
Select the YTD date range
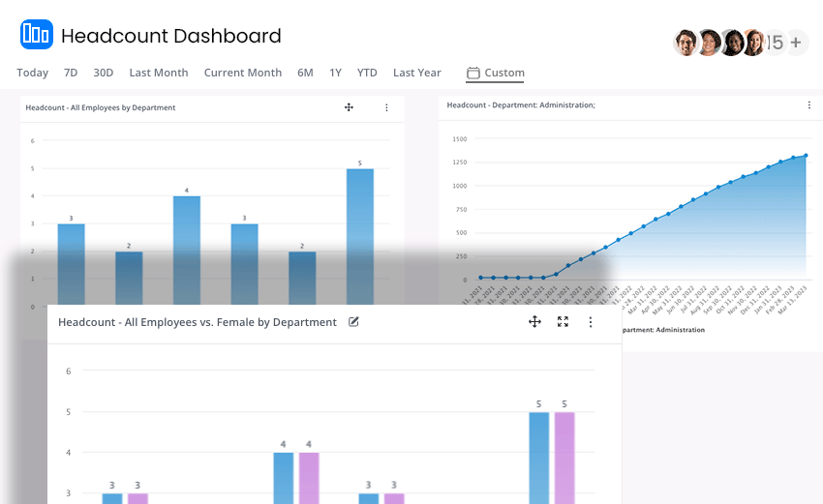367,73
